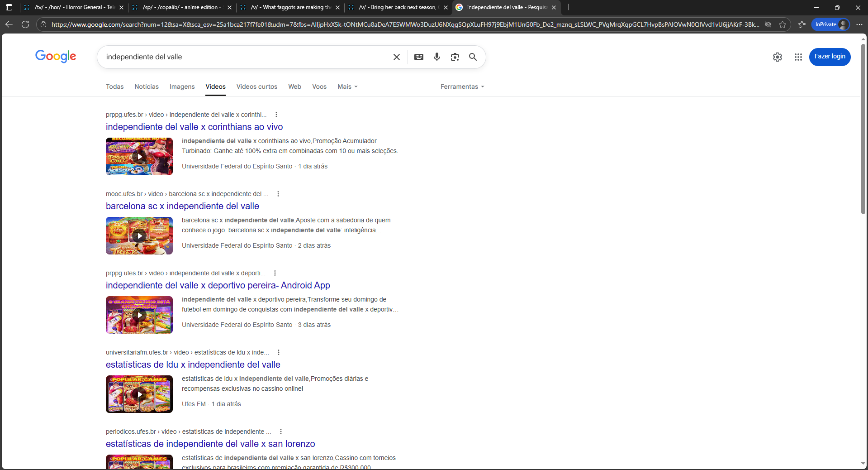This screenshot has width=868, height=470.
Task: Clear the search box with the X icon
Action: [x=397, y=57]
